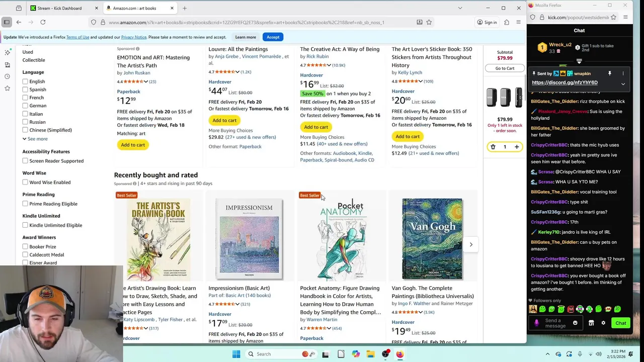Expand See more under Language filters
The height and width of the screenshot is (362, 644).
(x=35, y=139)
